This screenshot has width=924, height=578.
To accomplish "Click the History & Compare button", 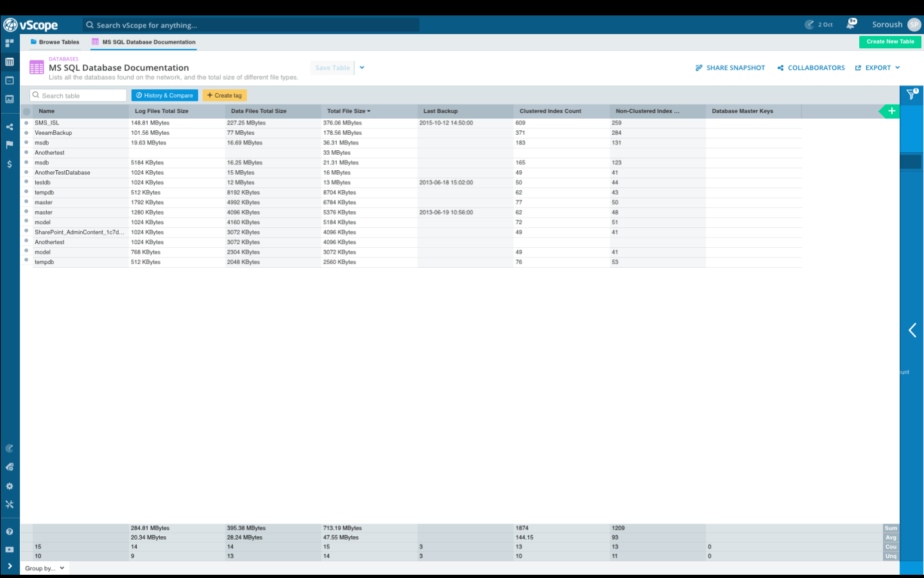I will pyautogui.click(x=165, y=95).
